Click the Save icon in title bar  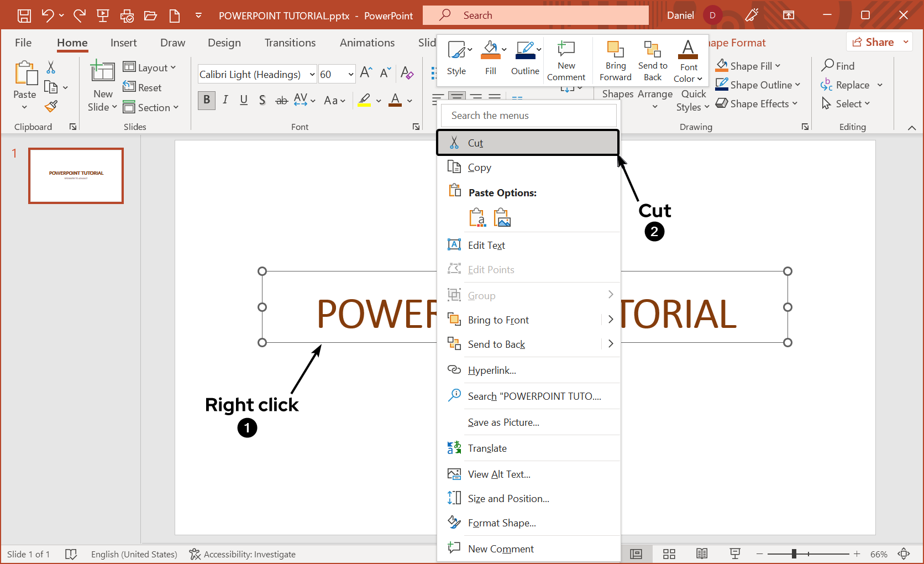coord(24,15)
